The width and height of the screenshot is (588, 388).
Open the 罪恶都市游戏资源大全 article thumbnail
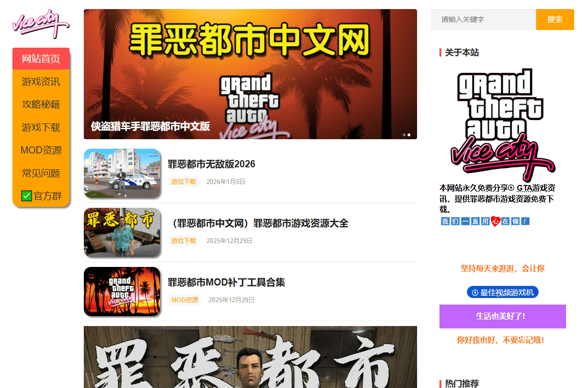(122, 233)
